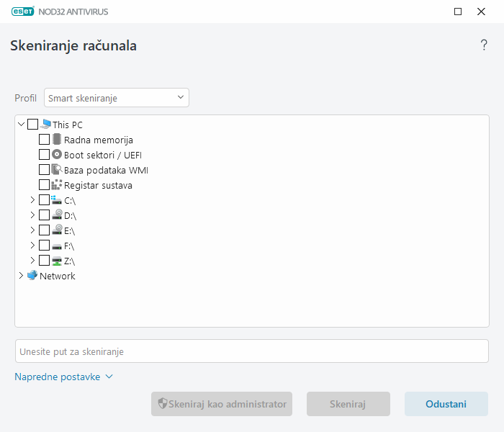
Task: Click the This PC computer icon
Action: 46,125
